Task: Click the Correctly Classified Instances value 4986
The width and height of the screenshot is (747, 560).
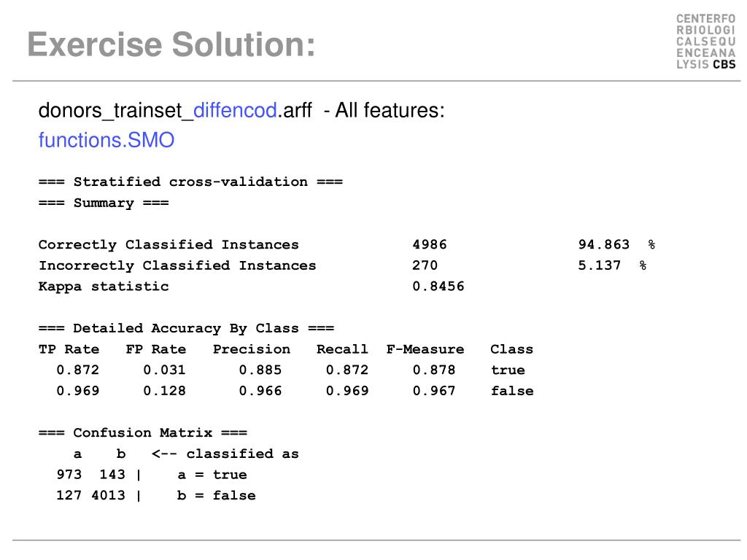Action: [429, 245]
